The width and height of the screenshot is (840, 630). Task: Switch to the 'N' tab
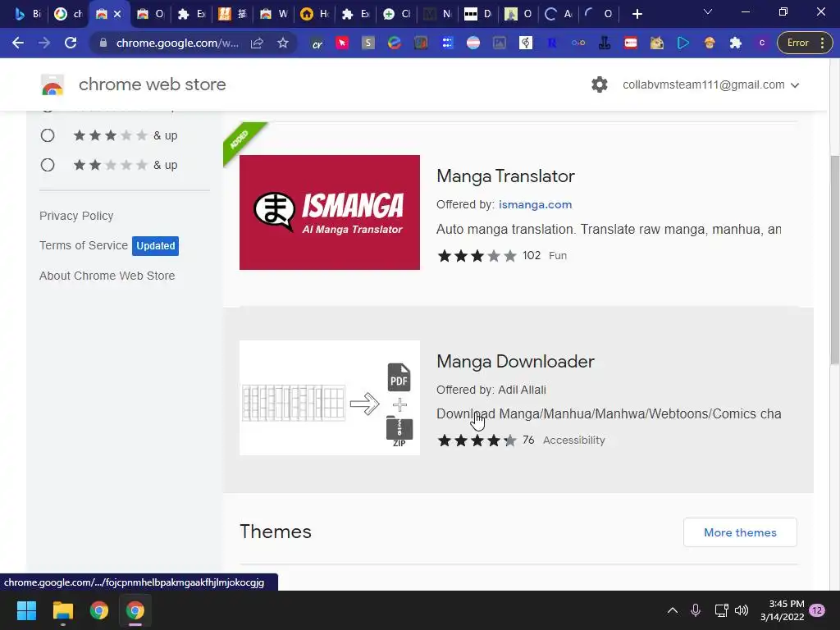click(x=438, y=14)
